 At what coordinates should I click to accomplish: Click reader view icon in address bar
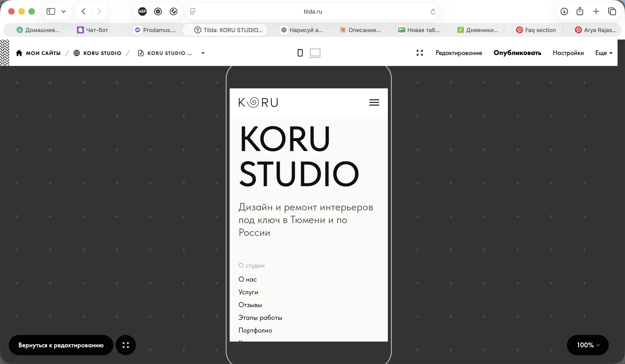[192, 12]
